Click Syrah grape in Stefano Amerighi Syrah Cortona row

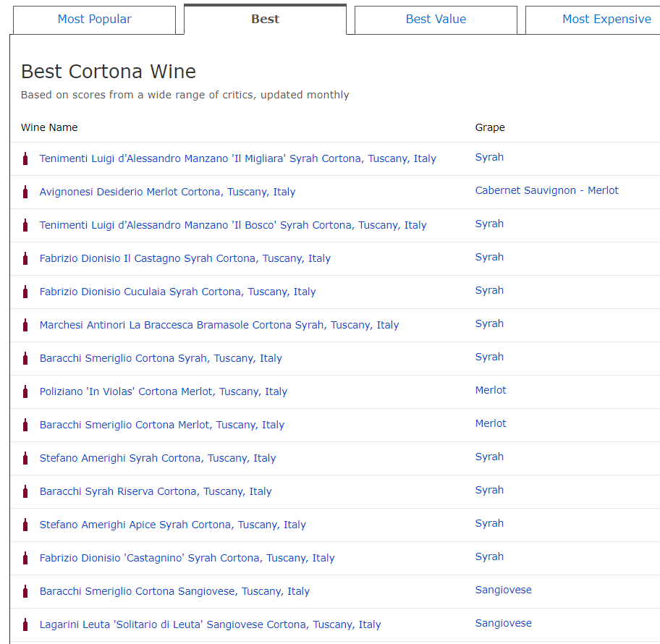coord(489,457)
